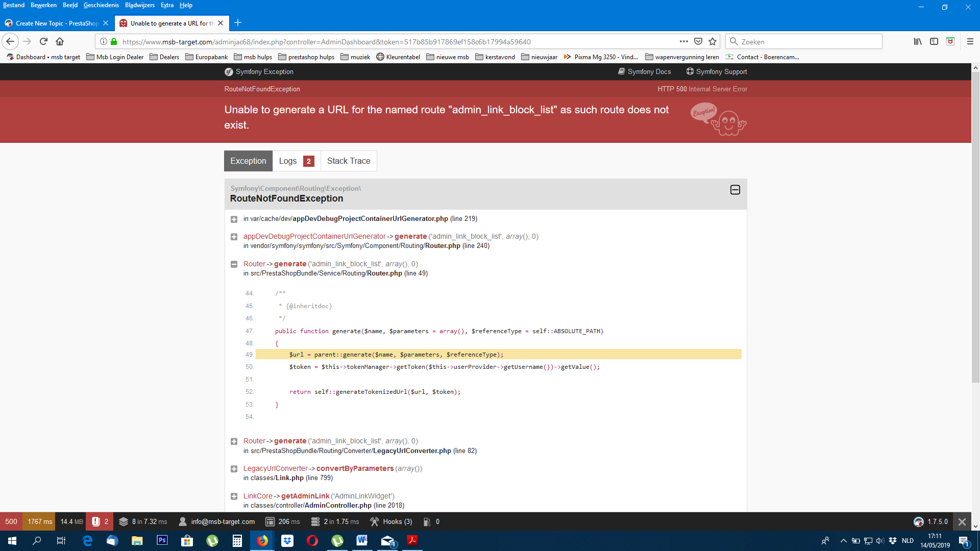The width and height of the screenshot is (980, 551).
Task: Close the Symfony debug toolbar
Action: [x=962, y=521]
